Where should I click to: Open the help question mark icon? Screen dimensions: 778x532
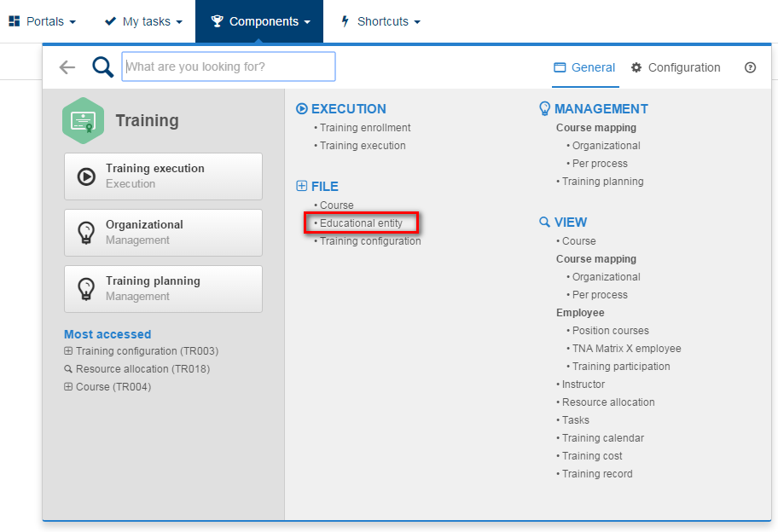pos(750,67)
